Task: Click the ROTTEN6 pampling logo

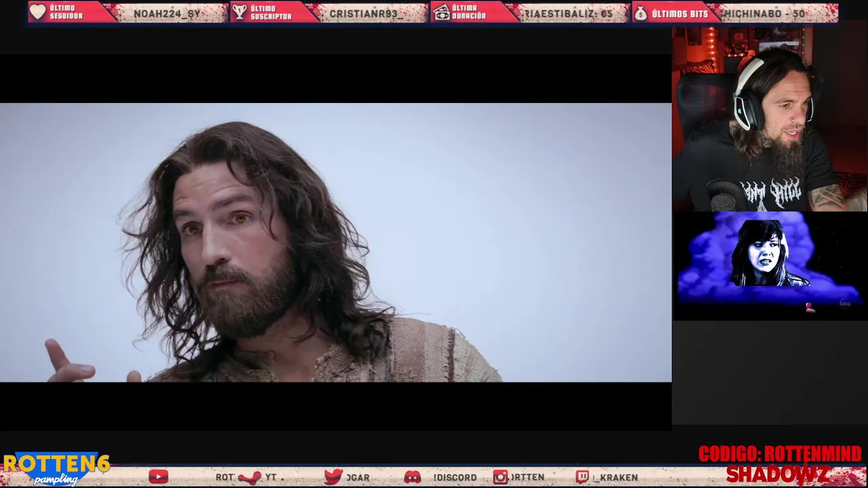Action: tap(56, 469)
